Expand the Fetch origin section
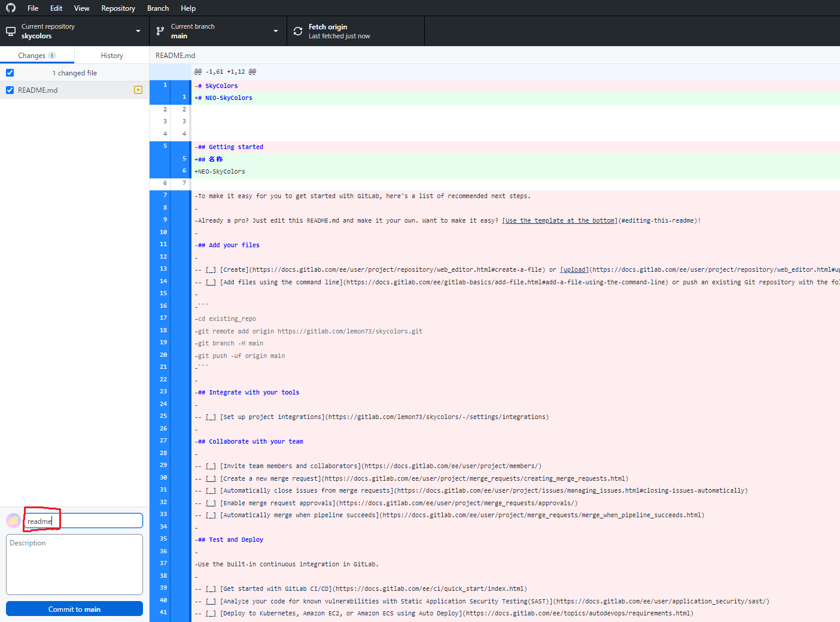Screen dimensions: 840x622 (x=355, y=31)
